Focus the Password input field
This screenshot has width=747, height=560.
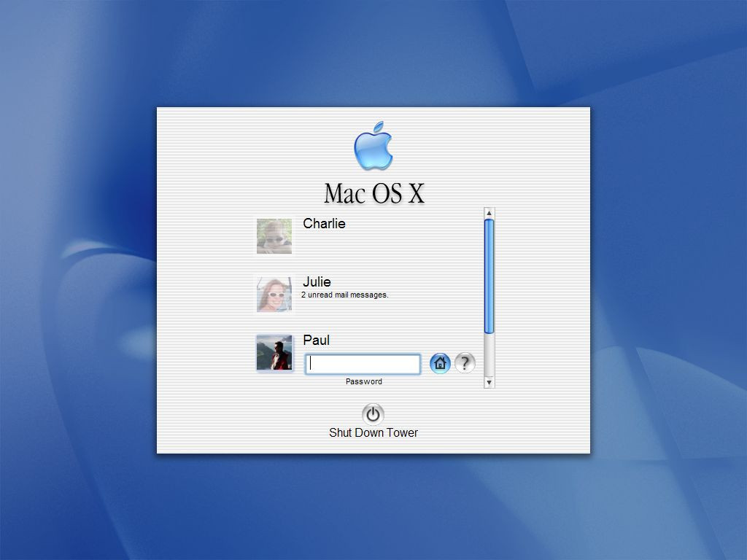click(x=363, y=364)
